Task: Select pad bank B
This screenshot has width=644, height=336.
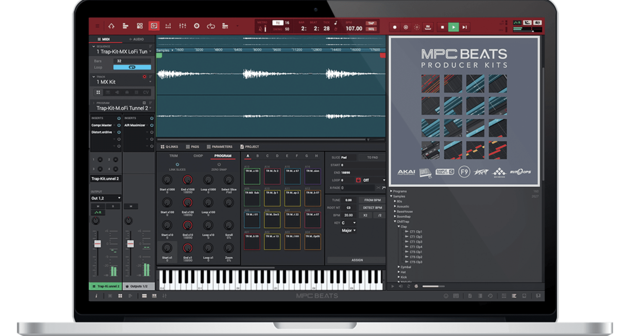Action: [x=257, y=156]
